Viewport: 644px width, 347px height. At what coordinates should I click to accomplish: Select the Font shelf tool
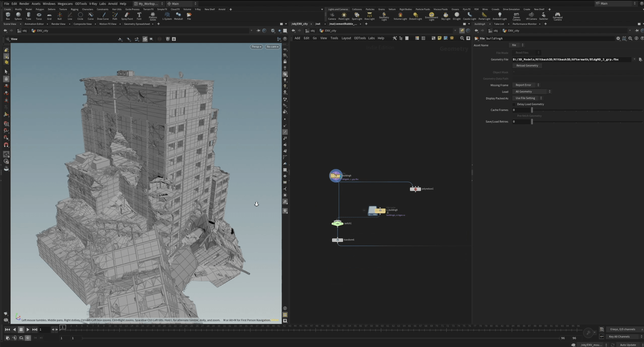point(139,16)
